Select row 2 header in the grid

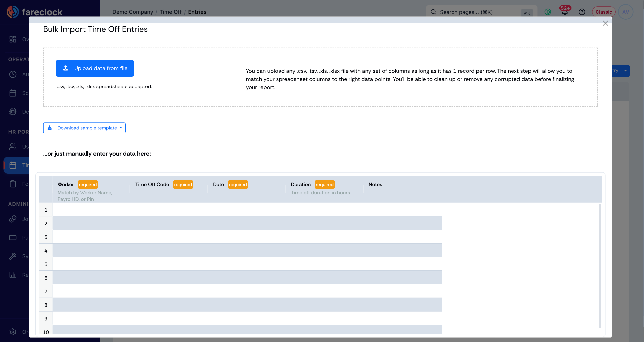click(x=46, y=223)
